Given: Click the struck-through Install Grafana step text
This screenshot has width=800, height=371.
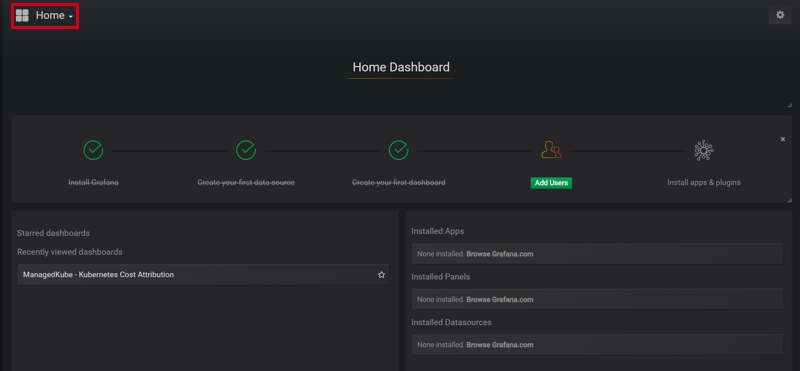Looking at the screenshot, I should pos(93,182).
